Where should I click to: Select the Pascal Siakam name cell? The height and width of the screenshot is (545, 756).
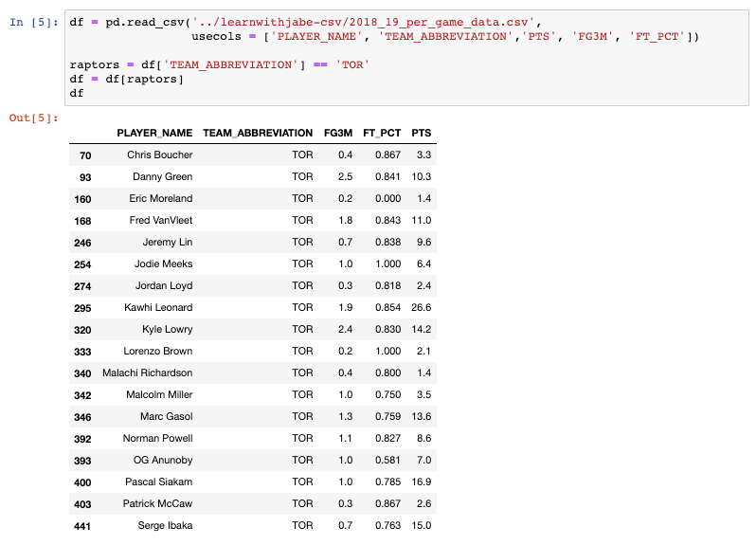click(x=158, y=481)
